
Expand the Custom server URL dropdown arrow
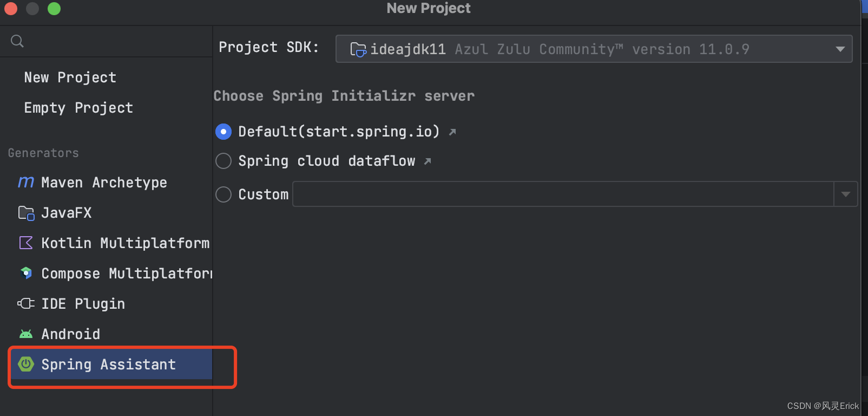click(x=846, y=194)
